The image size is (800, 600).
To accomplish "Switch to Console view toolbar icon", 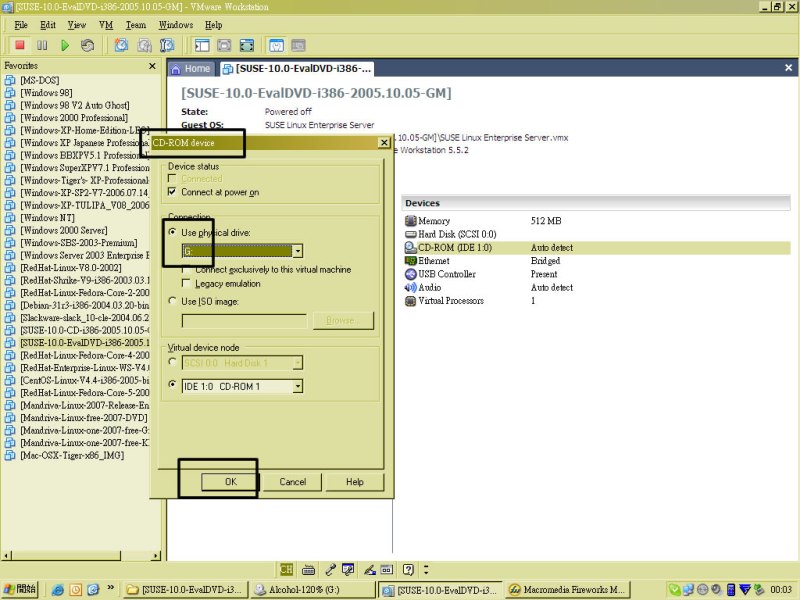I will [298, 45].
